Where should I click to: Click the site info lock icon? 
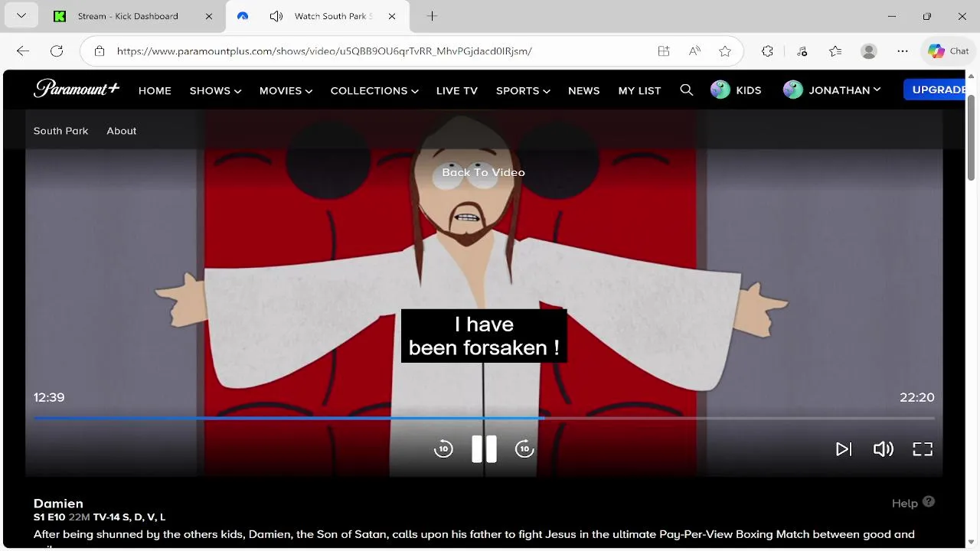(x=100, y=51)
